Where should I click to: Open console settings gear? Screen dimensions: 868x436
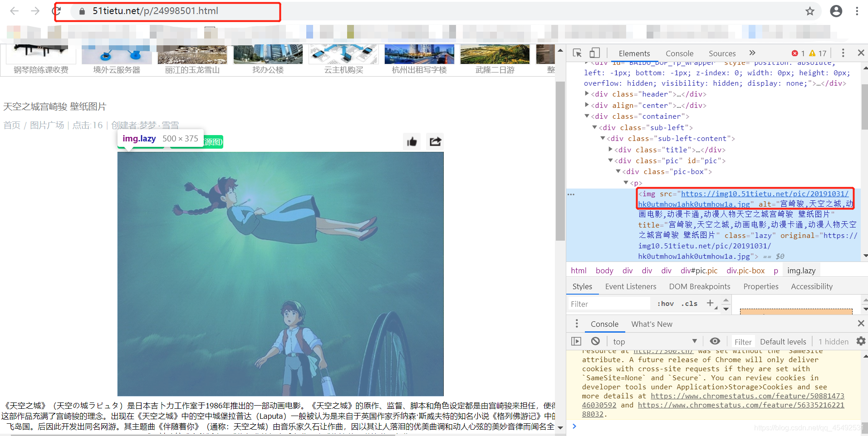(x=861, y=341)
